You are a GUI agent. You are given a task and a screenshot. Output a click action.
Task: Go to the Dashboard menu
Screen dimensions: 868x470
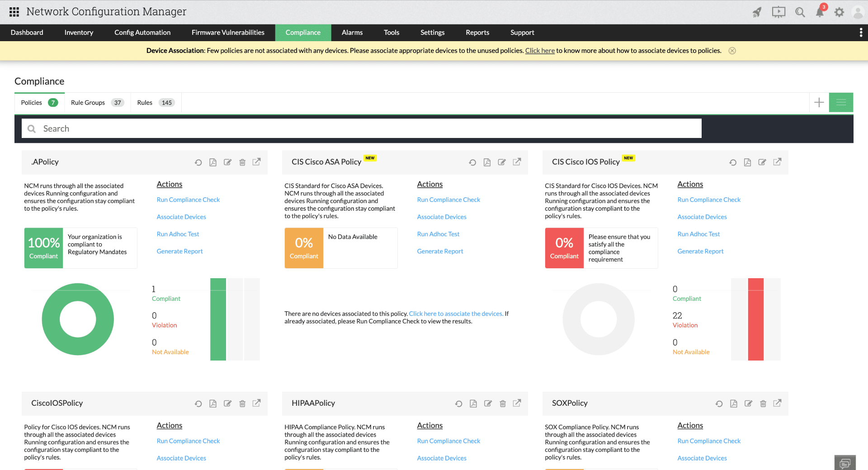pyautogui.click(x=27, y=33)
